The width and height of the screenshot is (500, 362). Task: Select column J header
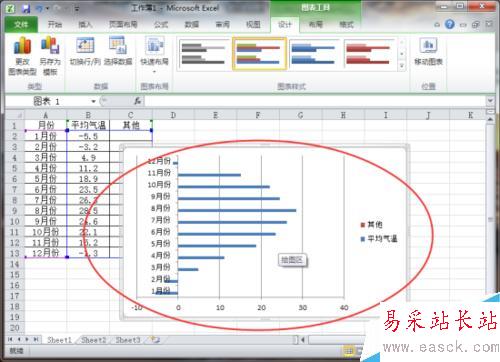coord(428,115)
